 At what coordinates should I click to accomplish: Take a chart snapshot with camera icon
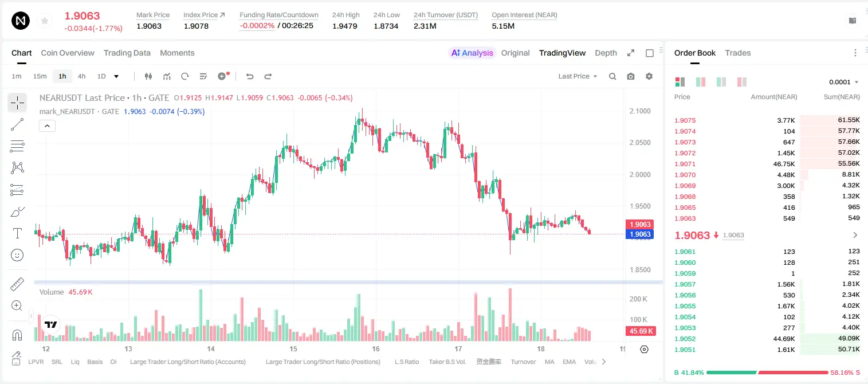pos(631,76)
